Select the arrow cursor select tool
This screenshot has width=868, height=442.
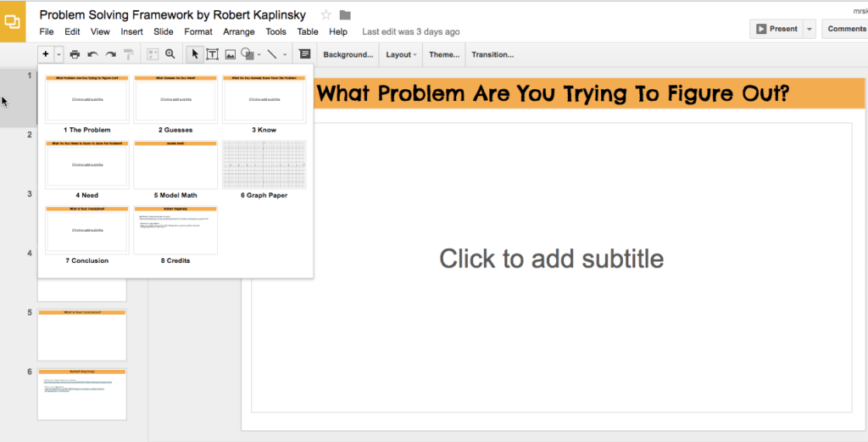click(x=194, y=54)
